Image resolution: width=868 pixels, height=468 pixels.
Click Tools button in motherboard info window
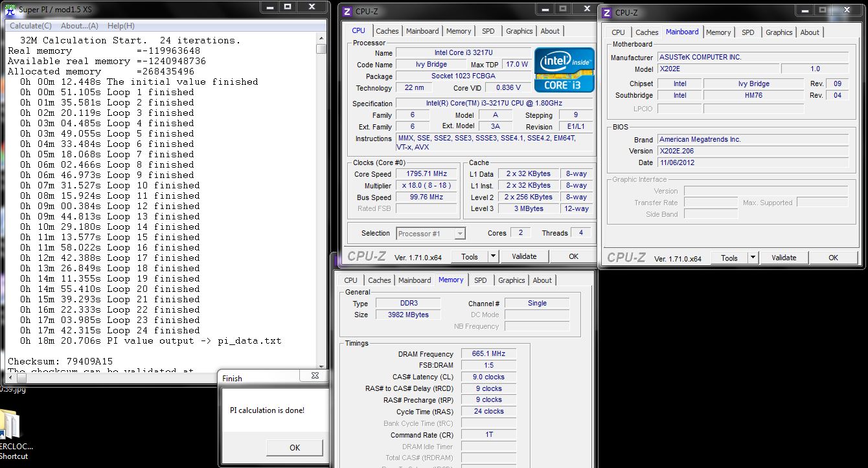(729, 258)
